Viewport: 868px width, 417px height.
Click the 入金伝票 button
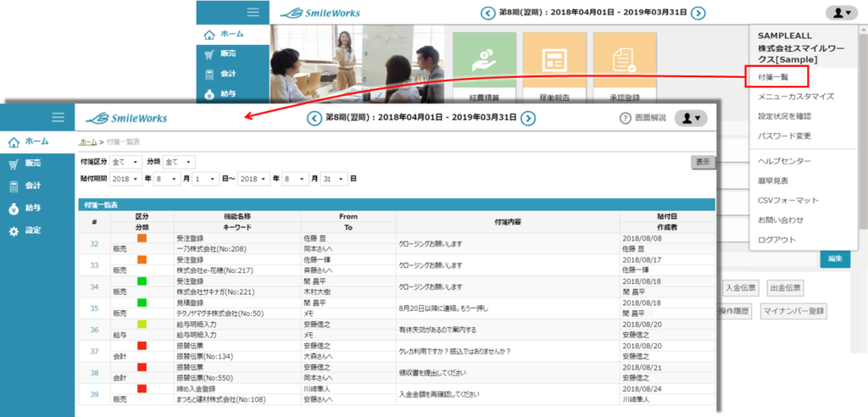coord(741,288)
